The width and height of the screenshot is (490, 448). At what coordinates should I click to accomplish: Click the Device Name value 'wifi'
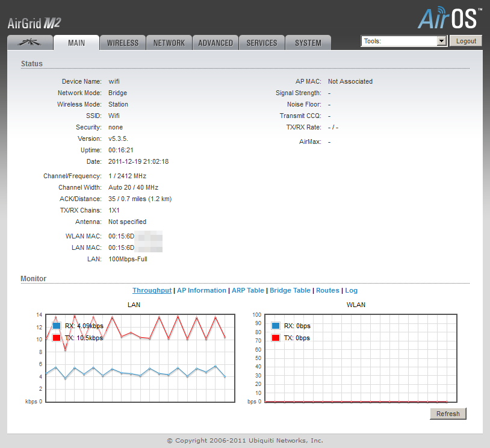click(114, 82)
